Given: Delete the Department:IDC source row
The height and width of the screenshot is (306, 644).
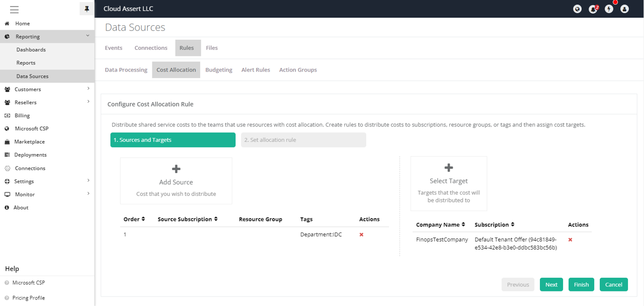Looking at the screenshot, I should point(361,235).
